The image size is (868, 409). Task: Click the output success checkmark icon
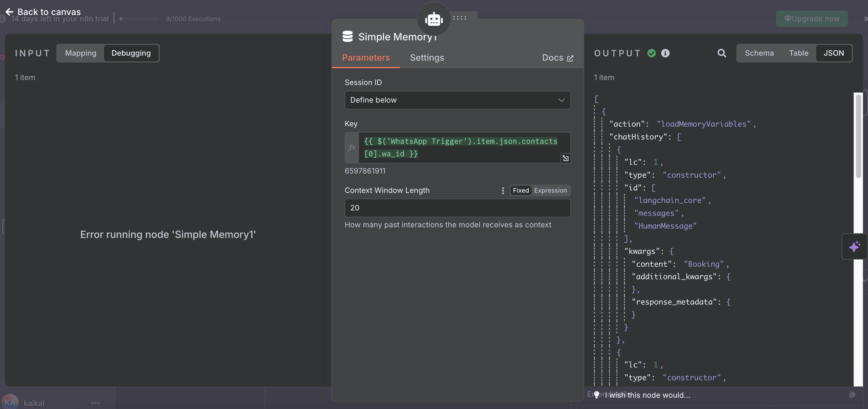coord(651,53)
